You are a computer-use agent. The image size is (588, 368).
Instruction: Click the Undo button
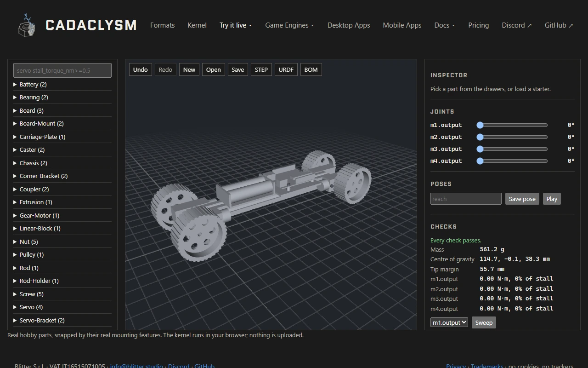point(140,70)
